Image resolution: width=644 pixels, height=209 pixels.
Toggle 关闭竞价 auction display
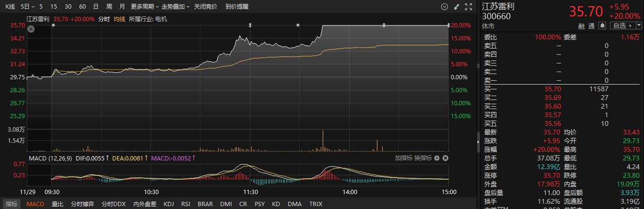tap(205, 7)
